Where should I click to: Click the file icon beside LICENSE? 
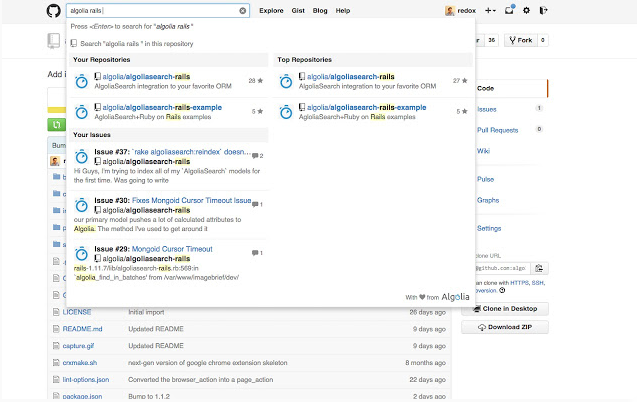coord(56,312)
